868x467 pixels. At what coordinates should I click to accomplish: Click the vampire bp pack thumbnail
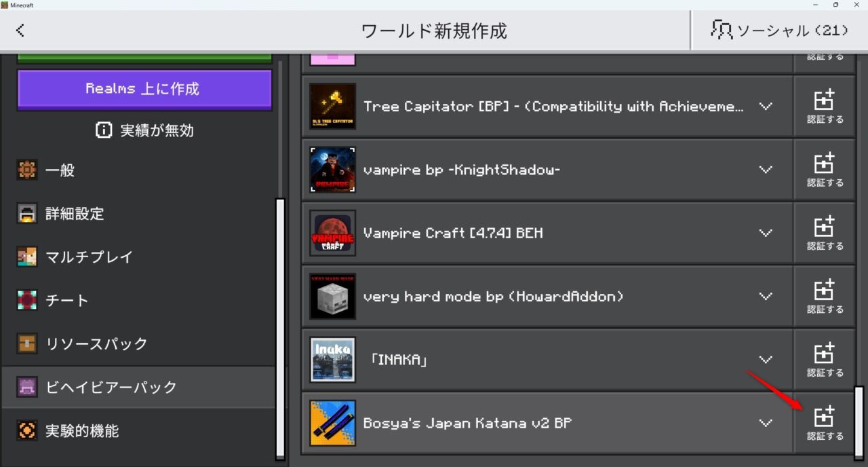(x=332, y=170)
